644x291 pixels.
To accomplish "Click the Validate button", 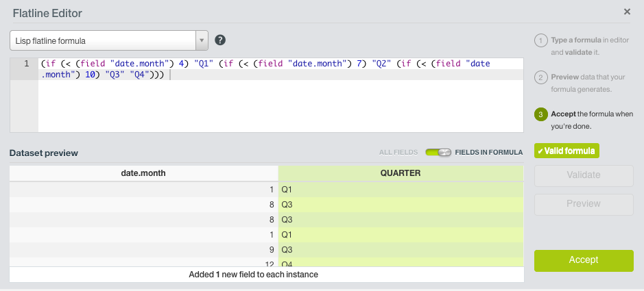I will 584,175.
